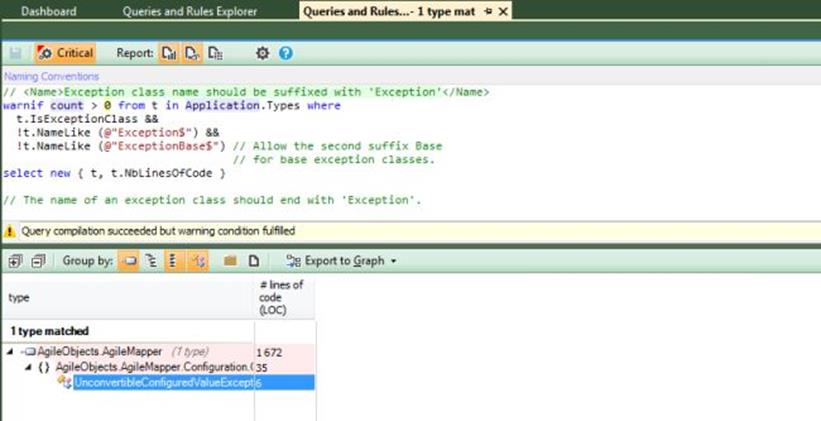Click Expand All icon in results toolbar
The height and width of the screenshot is (421, 821).
coord(16,261)
